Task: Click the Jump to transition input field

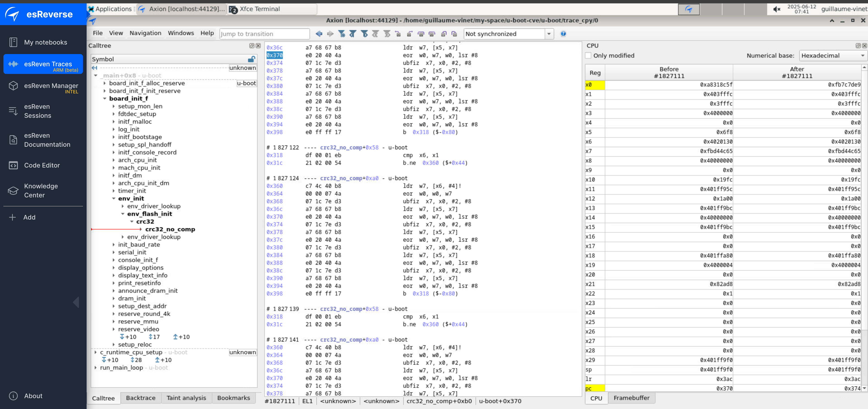Action: (x=264, y=34)
